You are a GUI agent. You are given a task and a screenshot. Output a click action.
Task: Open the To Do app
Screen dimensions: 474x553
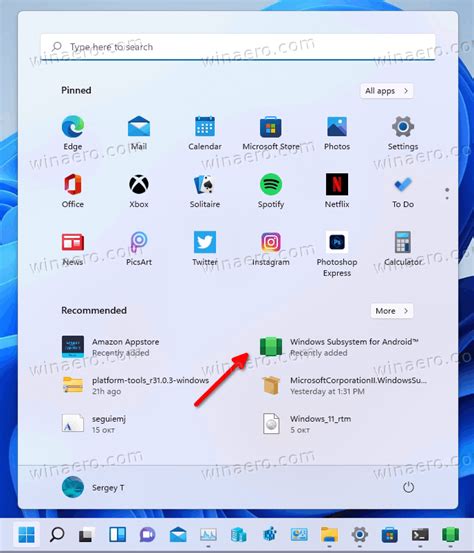tap(403, 191)
